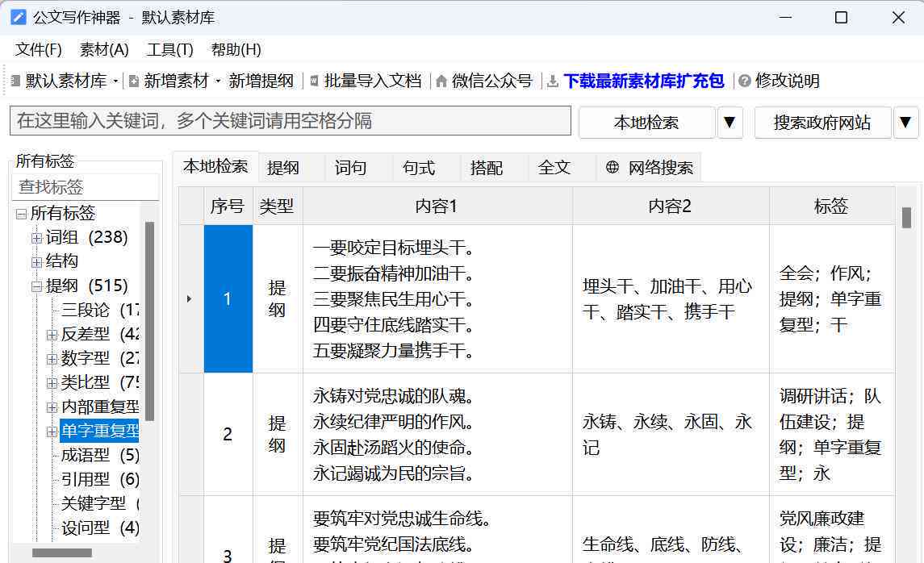Click the 内容2 column header
The width and height of the screenshot is (924, 563).
671,206
